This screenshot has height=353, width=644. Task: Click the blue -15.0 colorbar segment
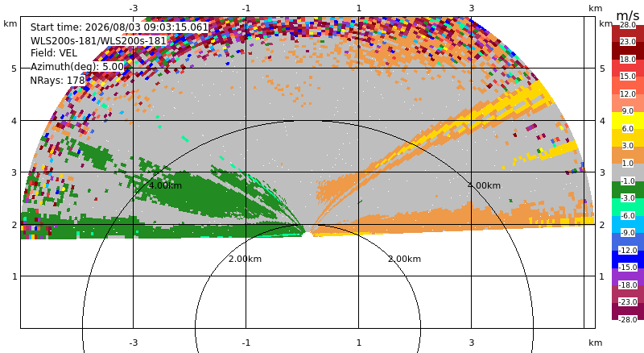point(628,259)
